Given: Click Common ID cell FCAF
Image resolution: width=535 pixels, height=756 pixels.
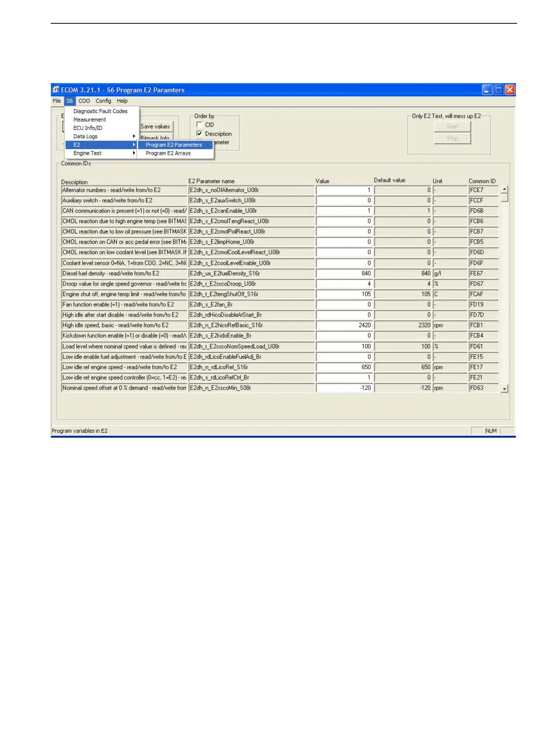Looking at the screenshot, I should [484, 294].
